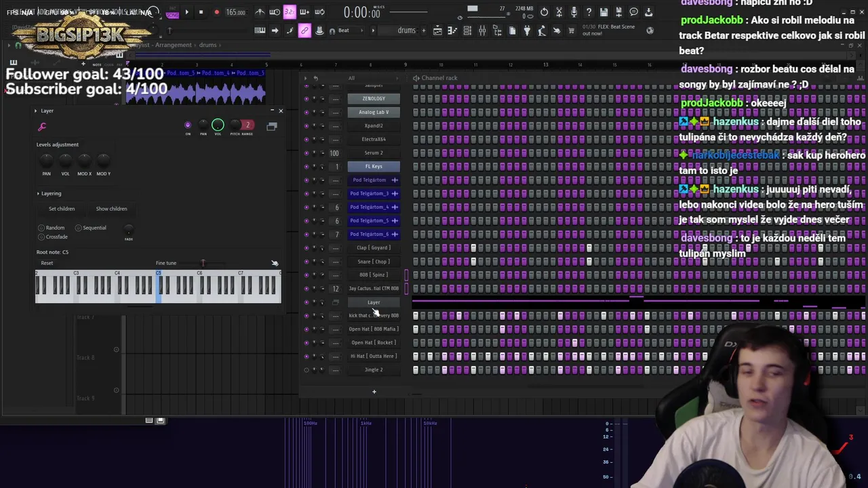868x488 pixels.
Task: Click drums in the playlist breadcrumb
Action: pos(208,45)
